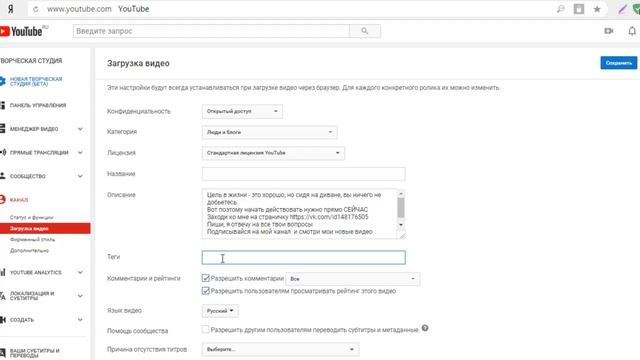Click the description scrollbar up arrow
The image size is (640, 360).
click(x=401, y=193)
